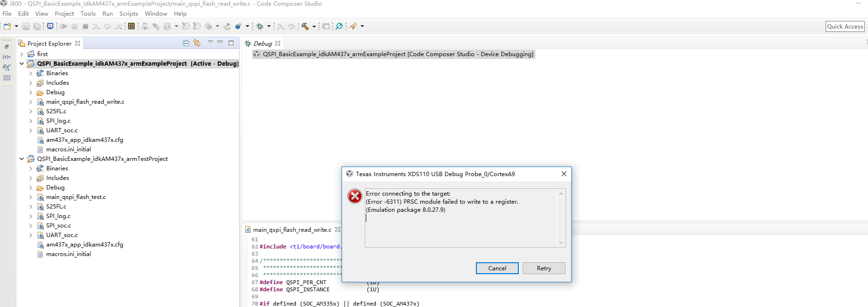This screenshot has height=307, width=868.
Task: Select the Debug view tab
Action: (262, 43)
